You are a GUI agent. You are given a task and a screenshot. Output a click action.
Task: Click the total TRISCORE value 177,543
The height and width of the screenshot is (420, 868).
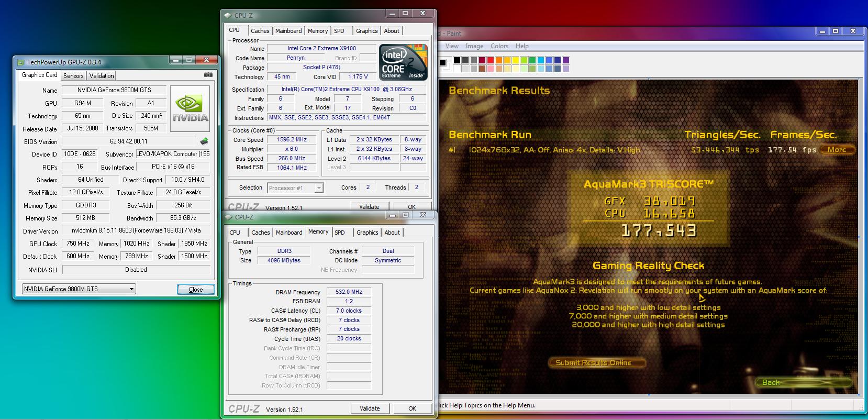tap(659, 230)
